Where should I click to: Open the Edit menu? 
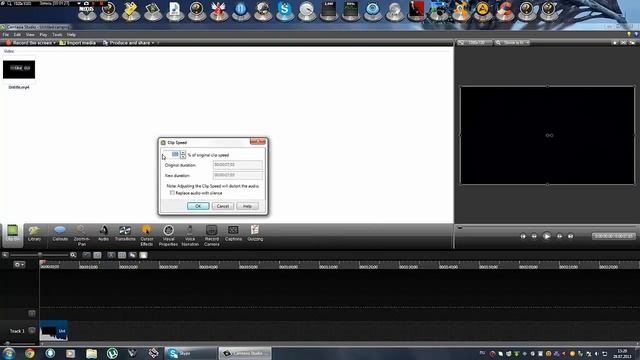click(17, 35)
